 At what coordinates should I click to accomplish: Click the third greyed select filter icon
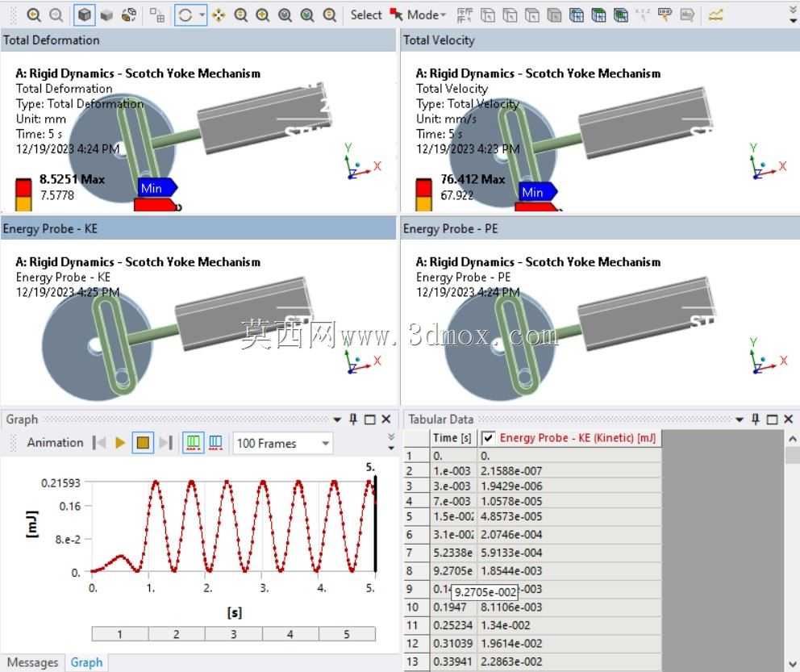pos(531,15)
